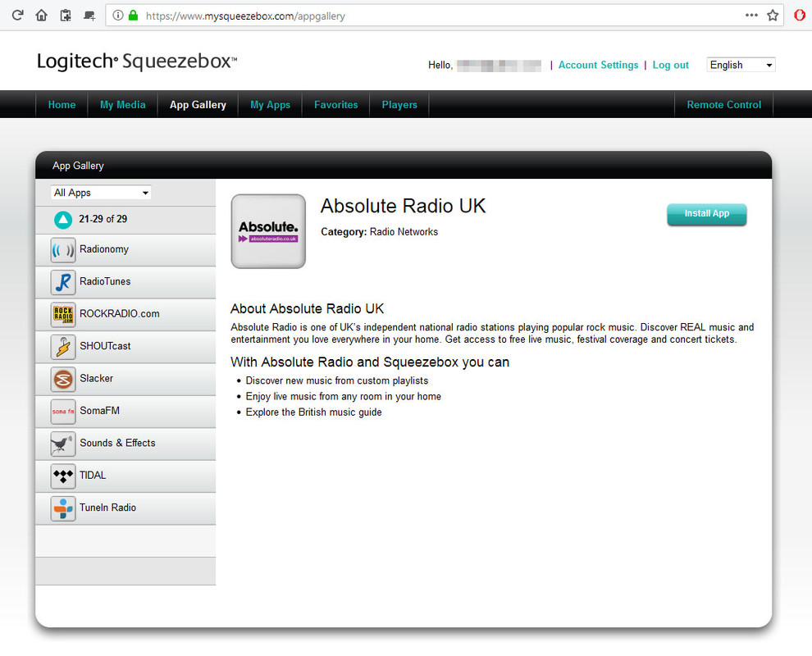Click the Log out link
Image resolution: width=812 pixels, height=656 pixels.
click(671, 65)
